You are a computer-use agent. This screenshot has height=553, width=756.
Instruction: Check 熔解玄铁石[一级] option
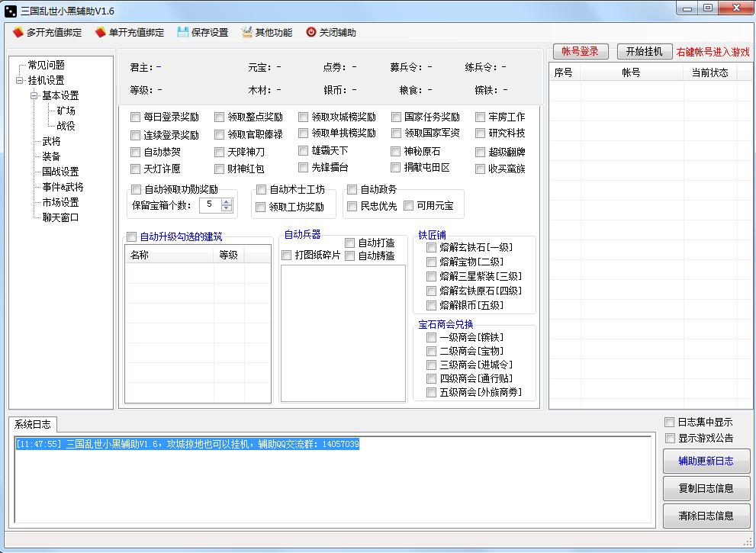[x=432, y=247]
